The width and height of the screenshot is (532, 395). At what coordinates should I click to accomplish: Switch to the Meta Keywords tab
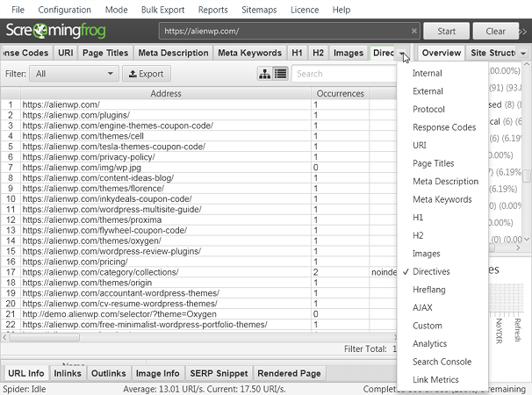(x=249, y=53)
